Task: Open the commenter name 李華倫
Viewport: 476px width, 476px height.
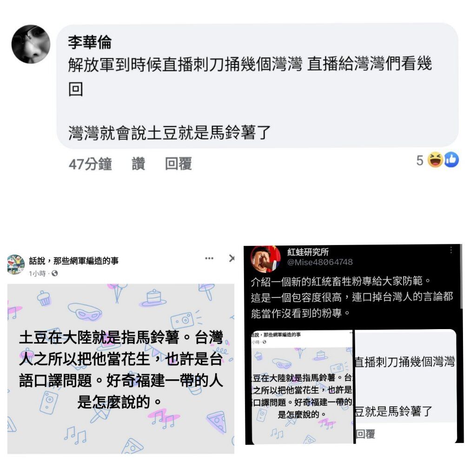Action: pos(90,42)
